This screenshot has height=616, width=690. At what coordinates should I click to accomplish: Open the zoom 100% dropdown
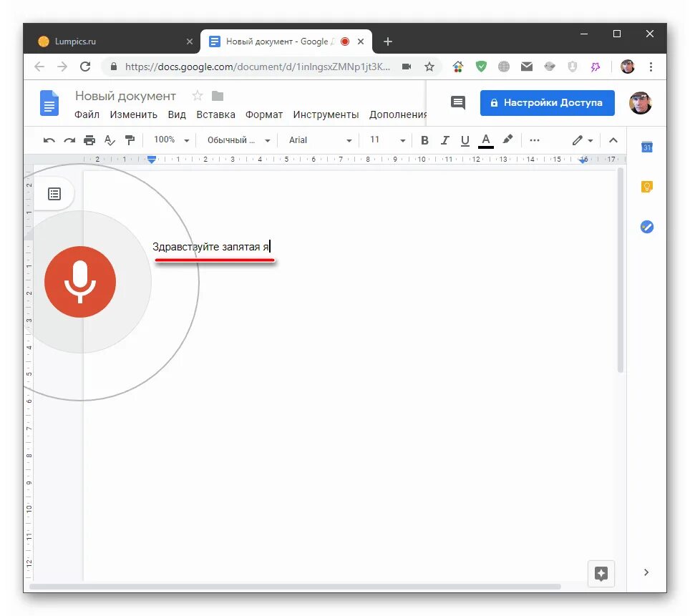tap(171, 140)
